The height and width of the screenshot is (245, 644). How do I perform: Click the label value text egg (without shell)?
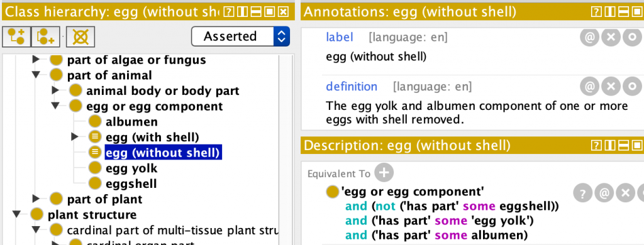point(376,57)
